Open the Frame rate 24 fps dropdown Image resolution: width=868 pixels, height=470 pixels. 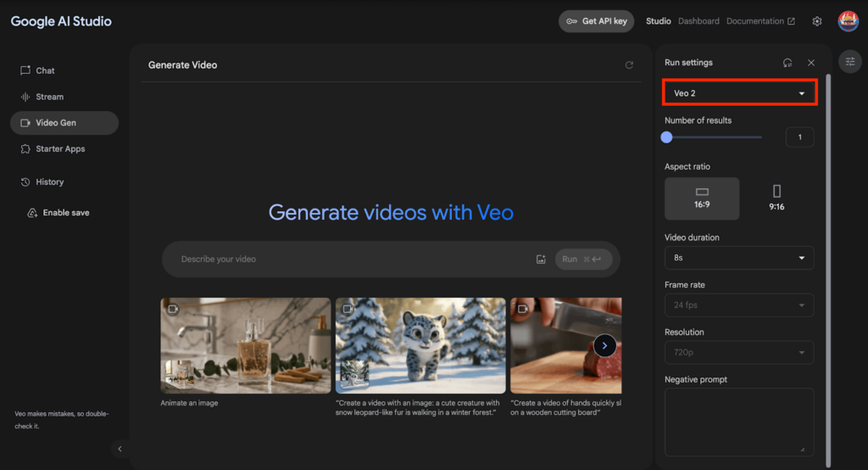[x=739, y=305]
